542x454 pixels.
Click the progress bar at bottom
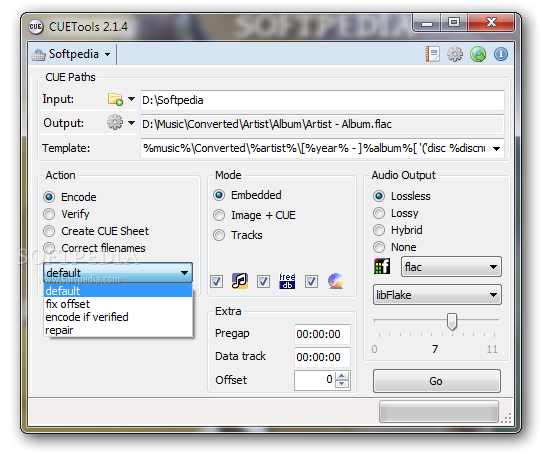[439, 411]
